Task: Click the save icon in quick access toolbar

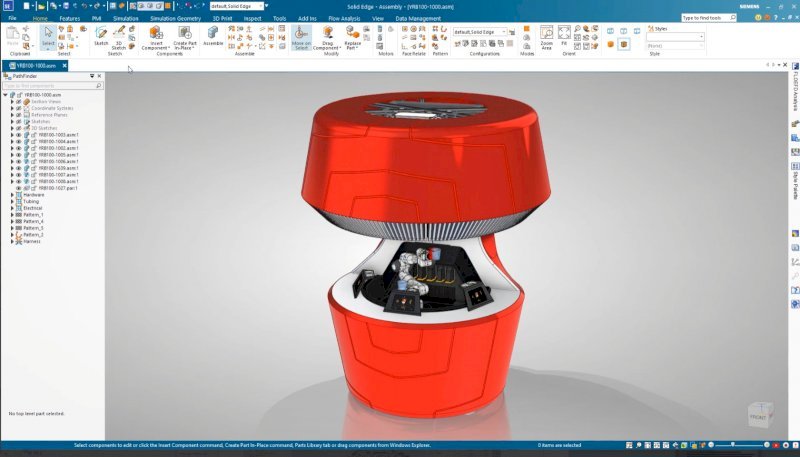Action: [66, 6]
